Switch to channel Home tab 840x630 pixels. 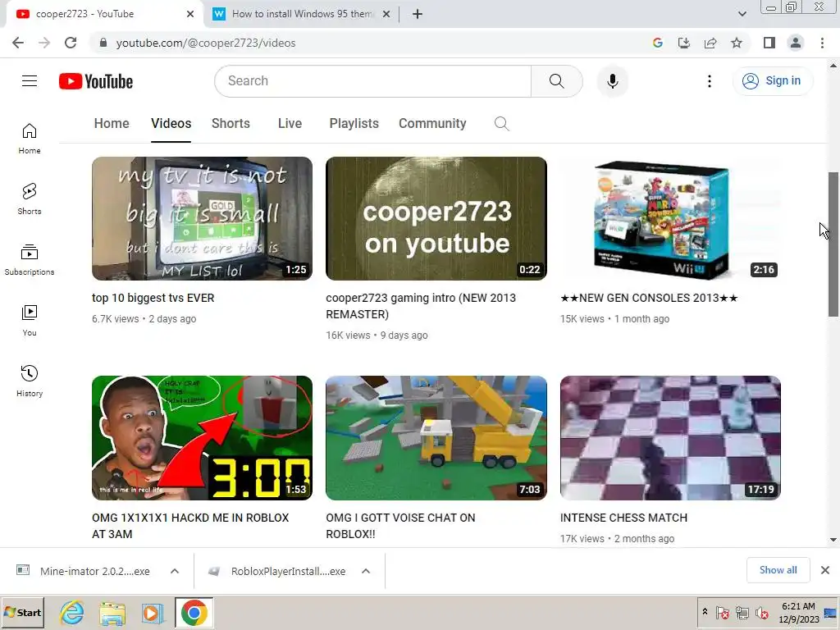pyautogui.click(x=112, y=124)
